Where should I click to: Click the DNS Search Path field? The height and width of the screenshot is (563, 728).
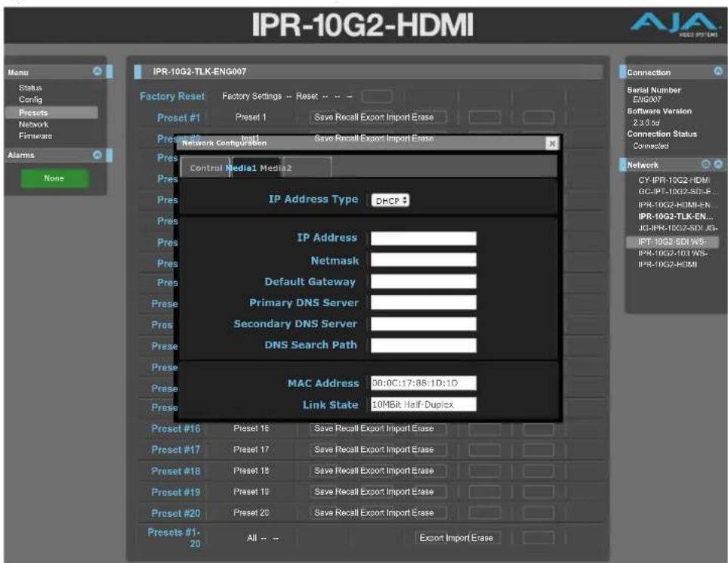pos(424,345)
